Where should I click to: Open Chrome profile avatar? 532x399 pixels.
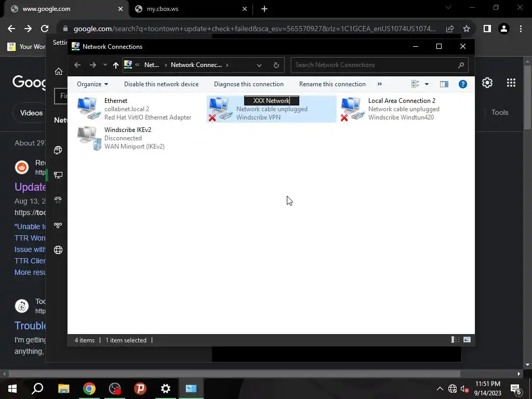(x=504, y=29)
